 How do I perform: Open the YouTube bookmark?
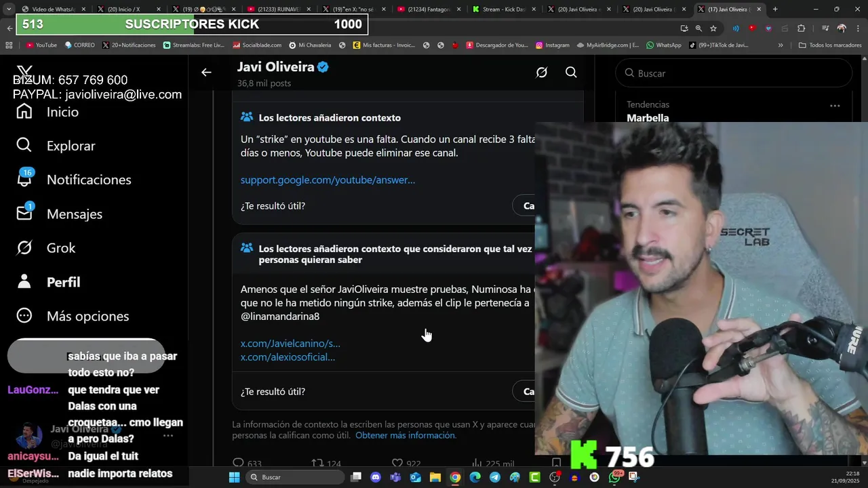click(41, 45)
